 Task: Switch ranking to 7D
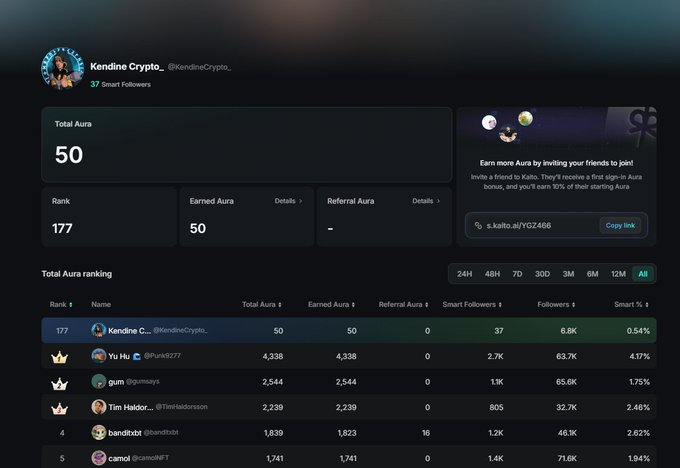[x=517, y=274]
